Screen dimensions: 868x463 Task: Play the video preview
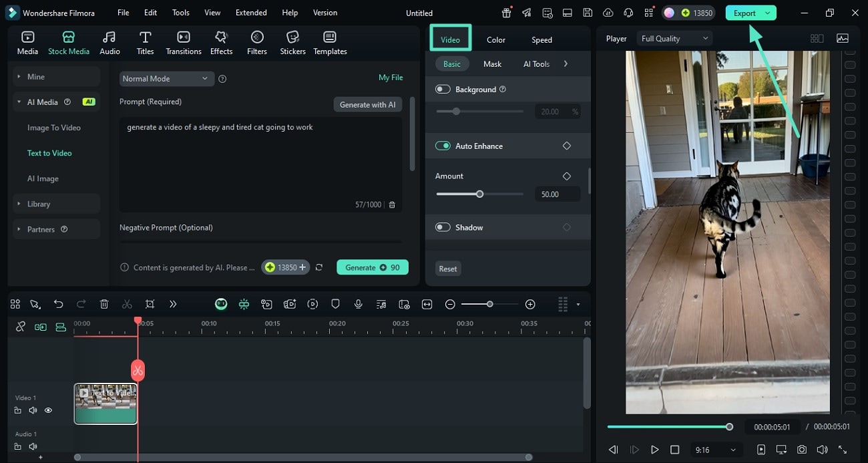pos(655,450)
